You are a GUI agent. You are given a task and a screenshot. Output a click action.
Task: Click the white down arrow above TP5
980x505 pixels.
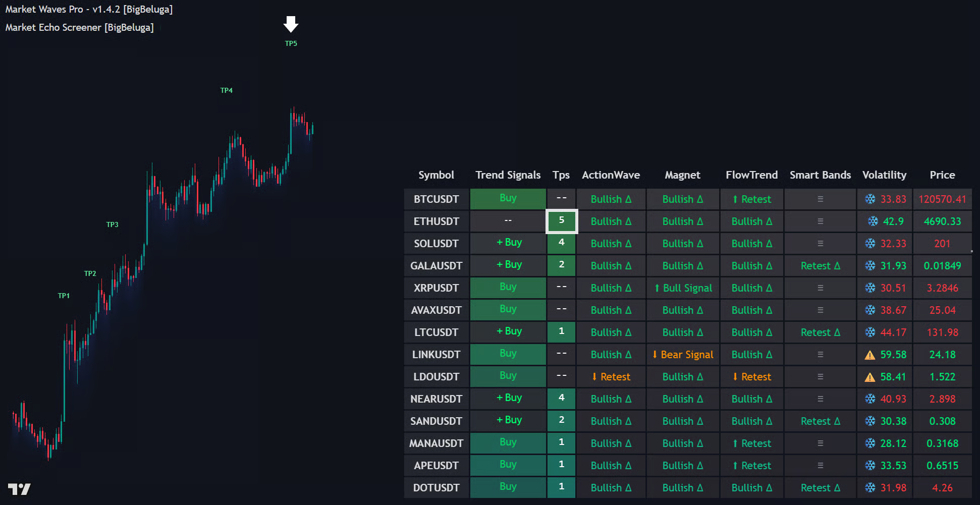[x=291, y=24]
